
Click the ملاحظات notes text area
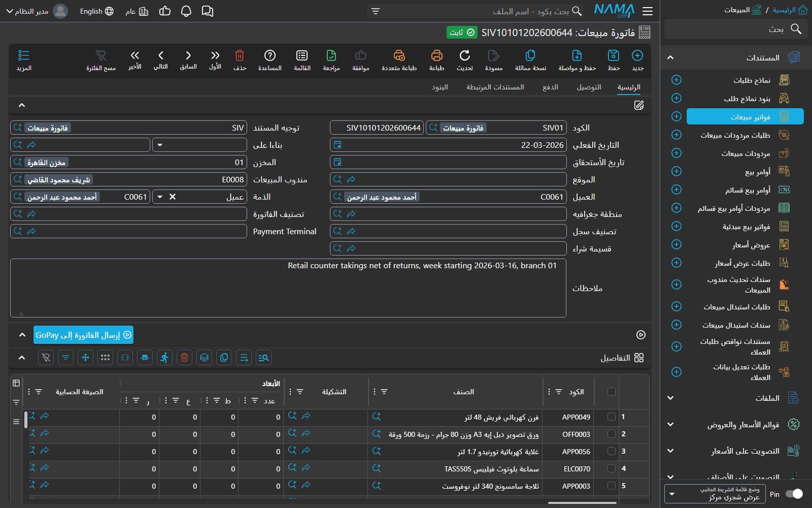tap(288, 288)
